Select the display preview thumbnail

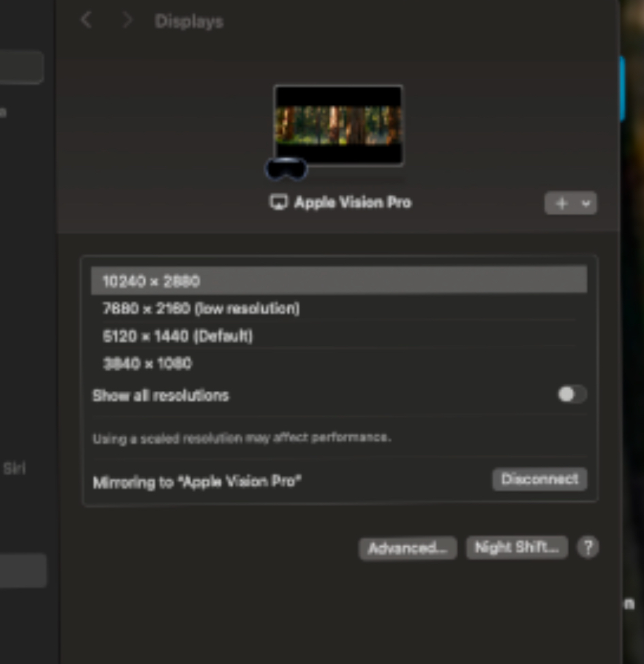(338, 125)
